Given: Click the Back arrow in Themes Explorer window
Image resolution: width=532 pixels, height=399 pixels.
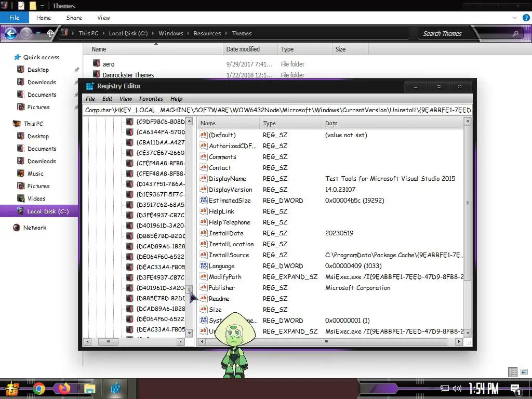Looking at the screenshot, I should click(x=10, y=33).
